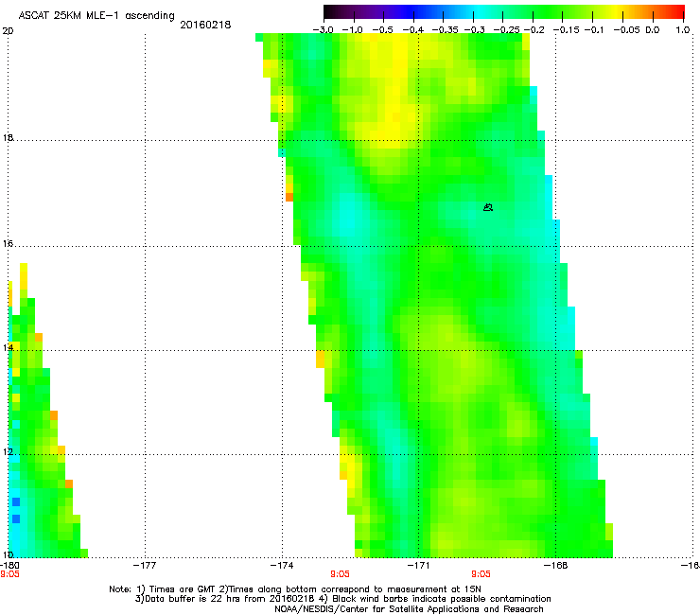This screenshot has height=615, width=700.
Task: Click the latitude 14 axis label
Action: tap(8, 347)
